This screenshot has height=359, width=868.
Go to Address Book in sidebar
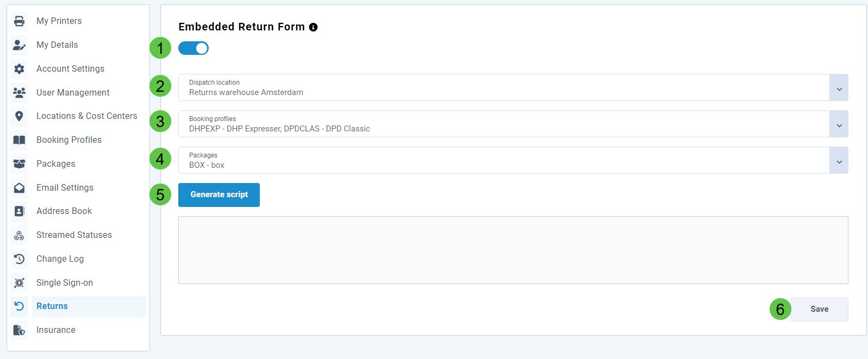64,211
